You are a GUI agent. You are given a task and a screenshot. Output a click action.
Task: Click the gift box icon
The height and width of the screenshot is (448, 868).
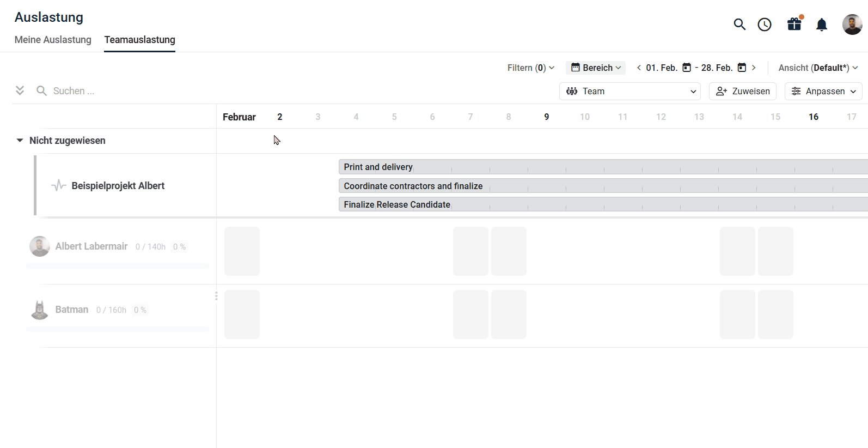[794, 24]
